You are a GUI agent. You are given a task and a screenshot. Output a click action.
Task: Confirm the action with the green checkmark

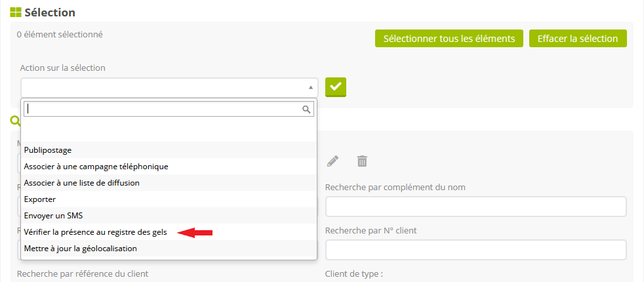point(336,87)
